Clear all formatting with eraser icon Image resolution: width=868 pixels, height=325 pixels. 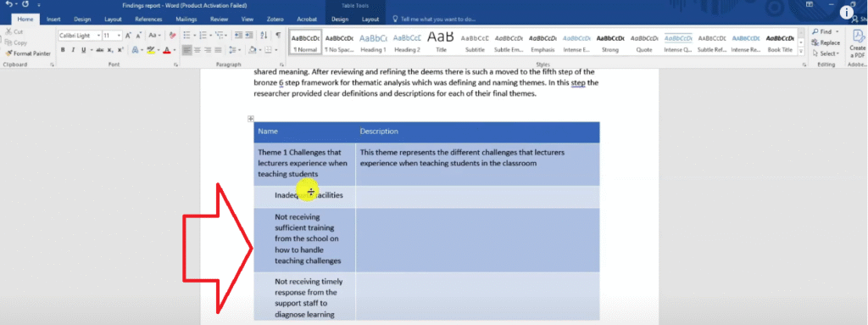coord(172,36)
